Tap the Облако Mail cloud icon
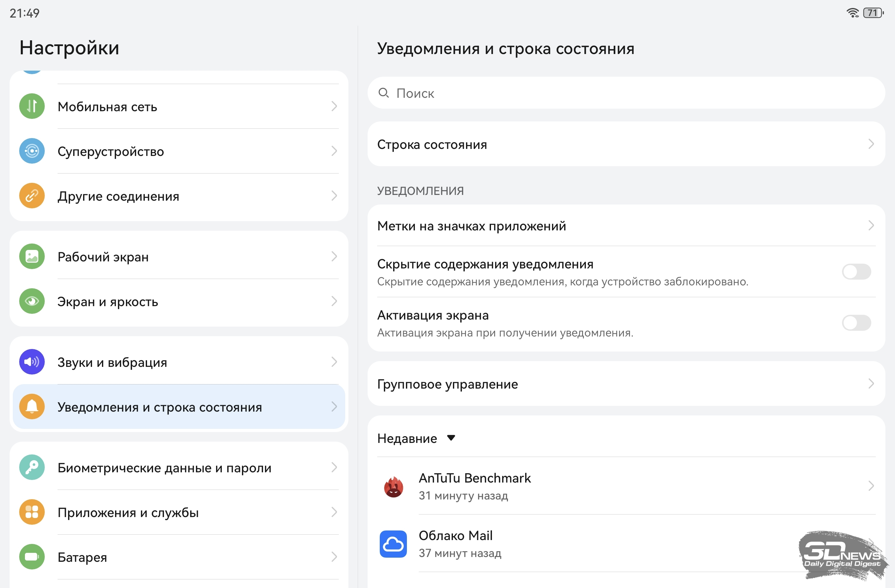895x588 pixels. [x=393, y=544]
